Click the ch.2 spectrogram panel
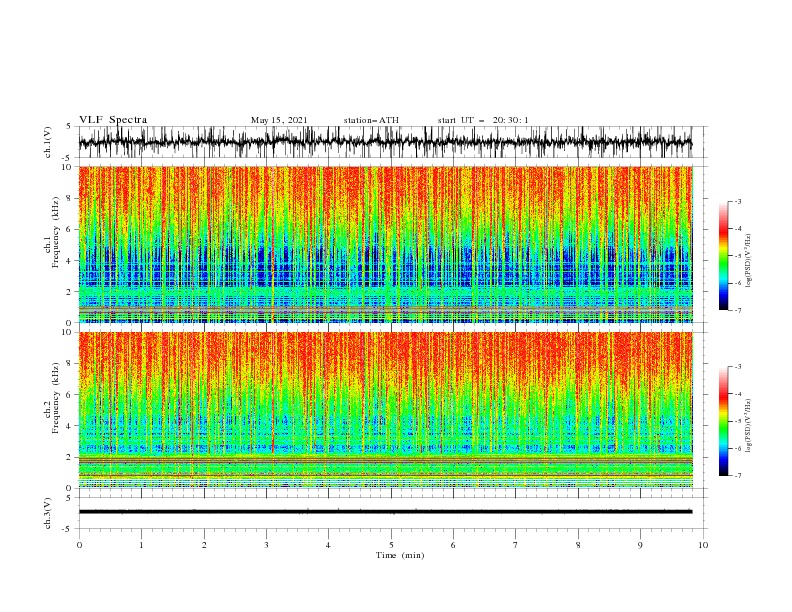 pyautogui.click(x=386, y=410)
